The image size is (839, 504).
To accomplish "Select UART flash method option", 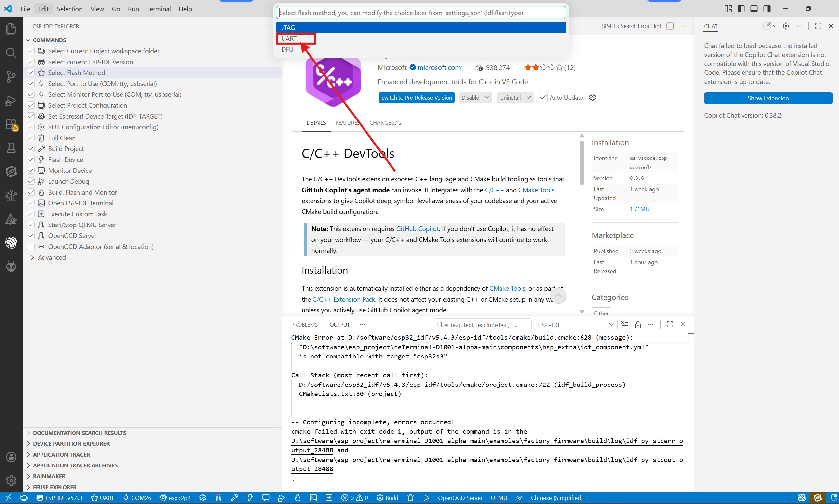I will click(289, 39).
